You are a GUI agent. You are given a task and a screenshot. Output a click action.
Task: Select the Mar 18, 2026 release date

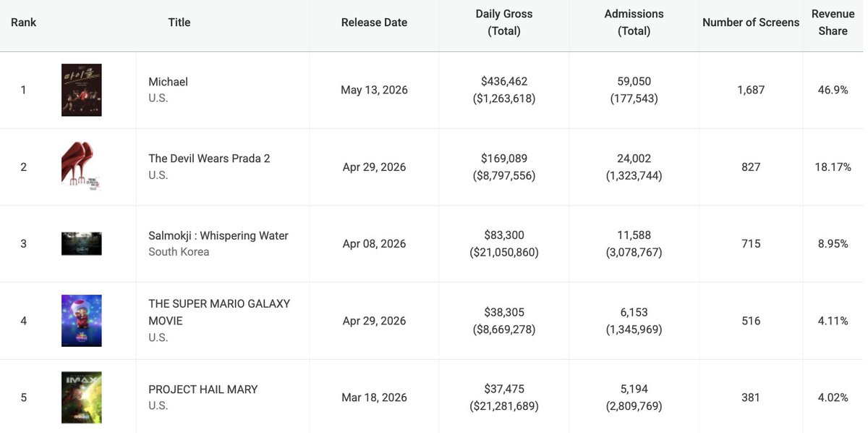click(374, 398)
